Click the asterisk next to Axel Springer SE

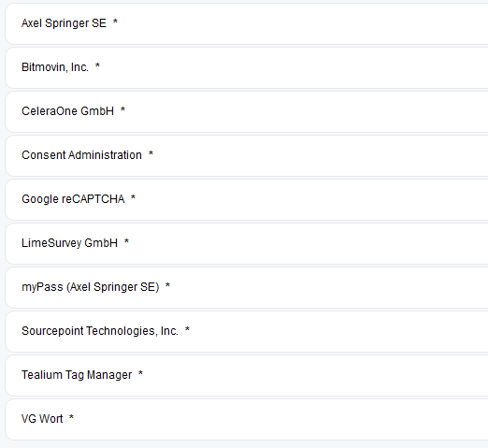tap(115, 22)
